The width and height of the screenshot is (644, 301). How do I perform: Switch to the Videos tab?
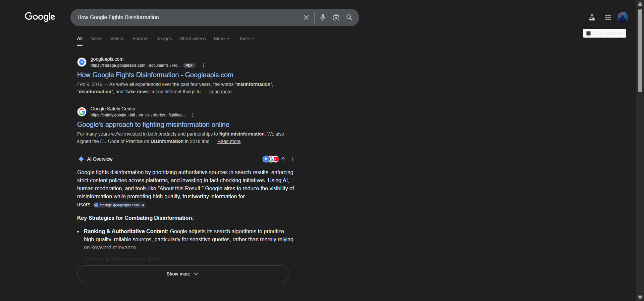pyautogui.click(x=117, y=39)
